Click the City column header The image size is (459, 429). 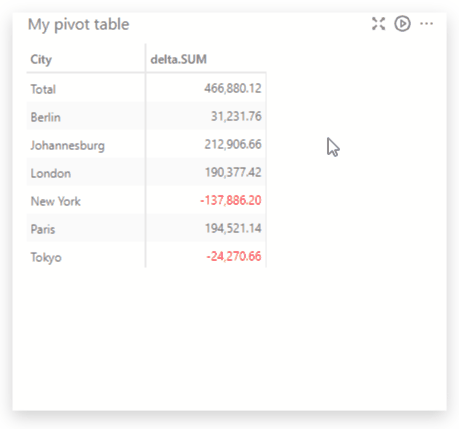[41, 60]
